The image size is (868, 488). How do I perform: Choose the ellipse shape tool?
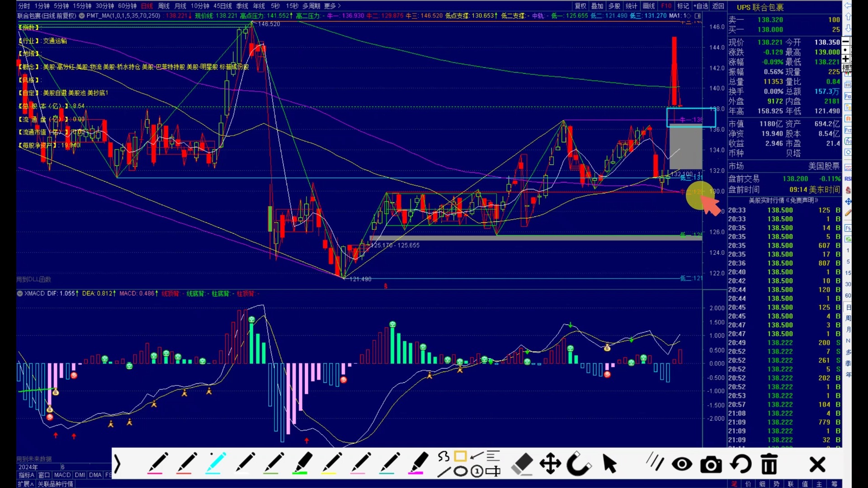click(460, 472)
